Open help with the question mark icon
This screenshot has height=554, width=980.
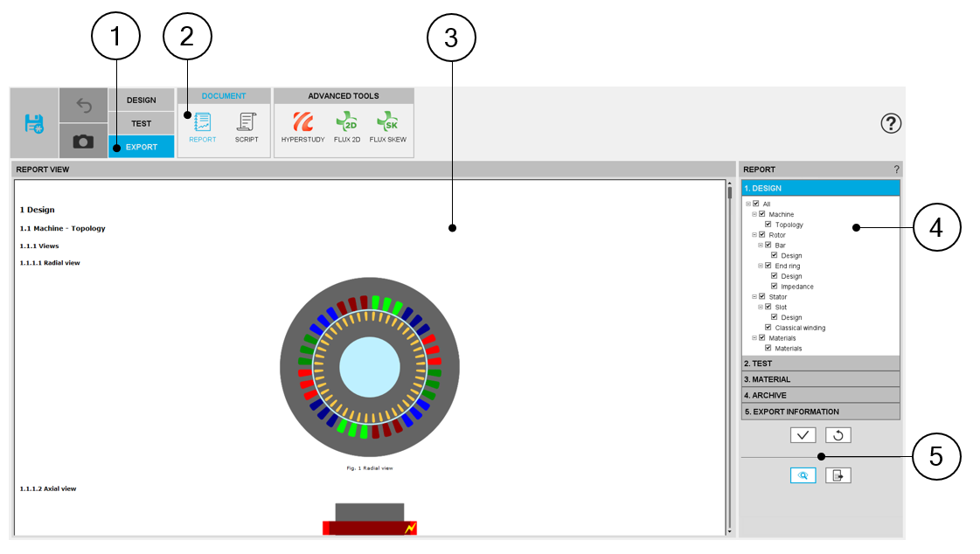click(x=890, y=123)
